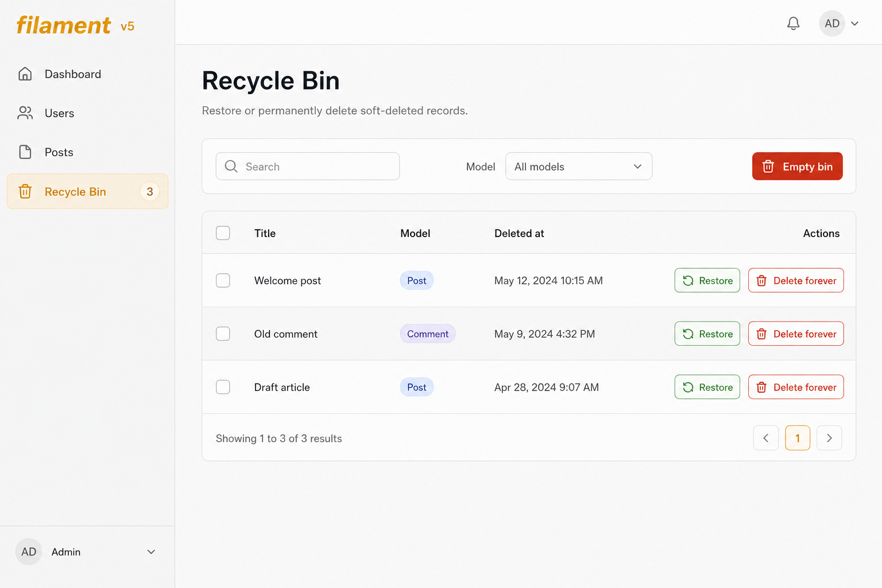
Task: Click the Empty bin button
Action: click(798, 167)
